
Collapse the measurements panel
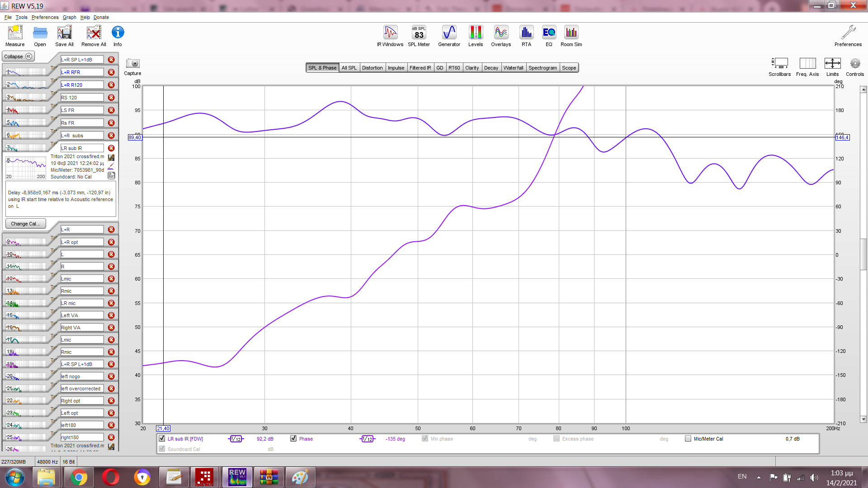[x=18, y=56]
